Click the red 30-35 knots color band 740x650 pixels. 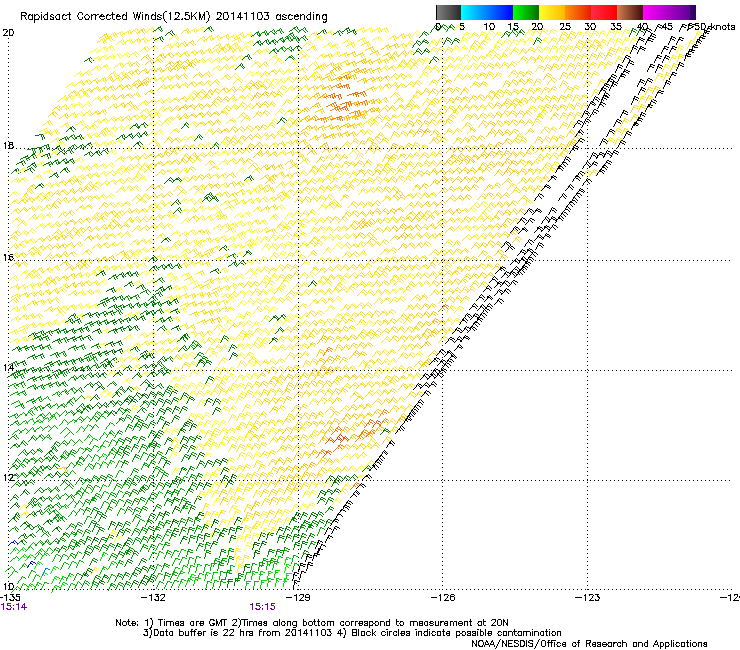pyautogui.click(x=604, y=12)
